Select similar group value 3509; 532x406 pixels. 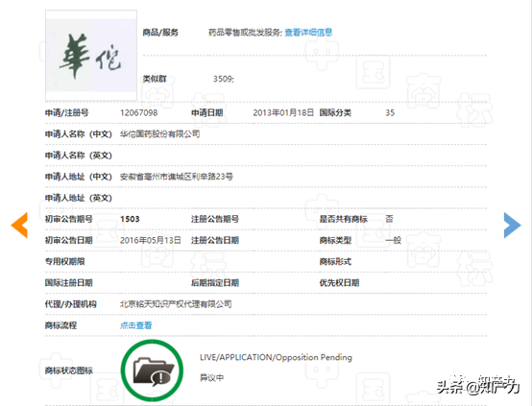tap(224, 79)
